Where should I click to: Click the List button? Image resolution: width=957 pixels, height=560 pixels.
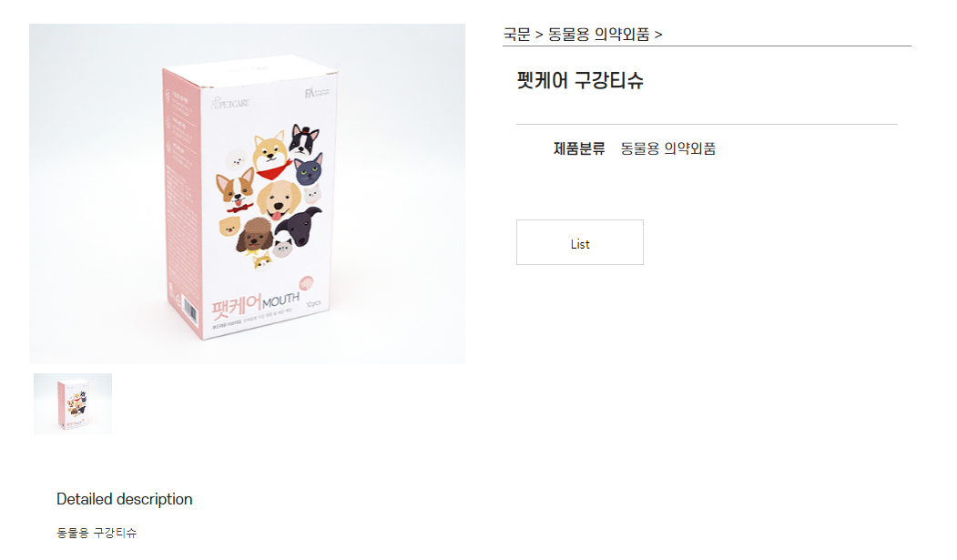tap(580, 242)
